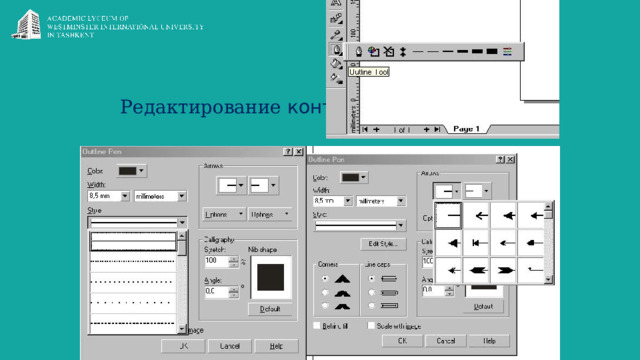Select the beveled corner option
Image resolution: width=640 pixels, height=360 pixels.
325,306
